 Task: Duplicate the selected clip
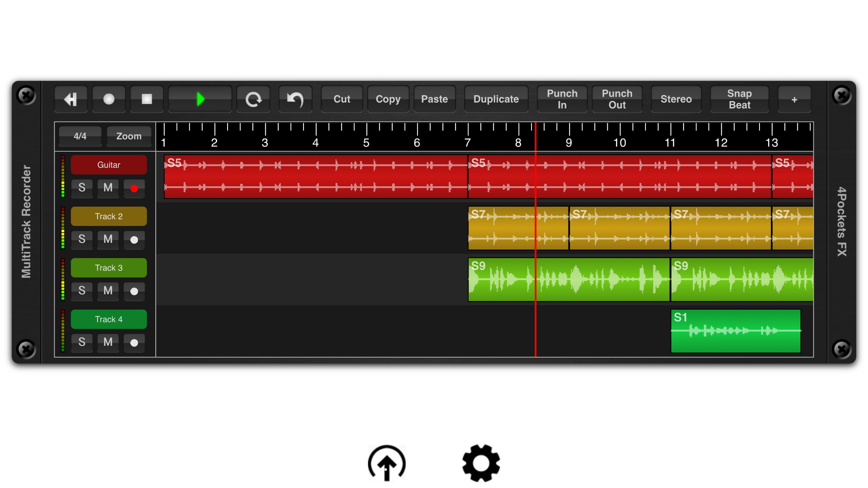(496, 99)
